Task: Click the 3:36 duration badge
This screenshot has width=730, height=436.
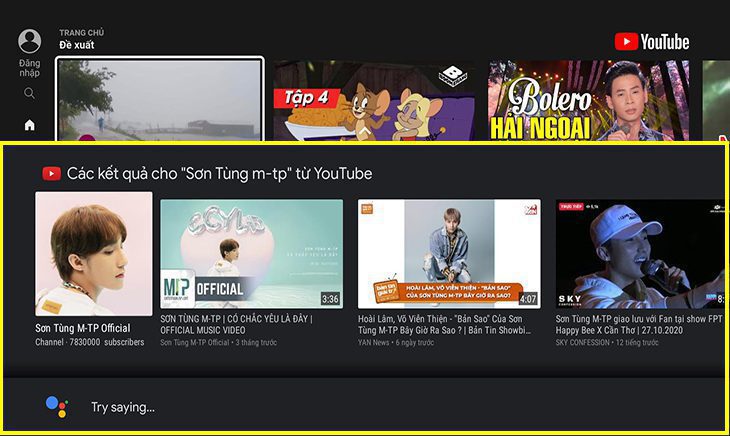Action: (x=330, y=298)
